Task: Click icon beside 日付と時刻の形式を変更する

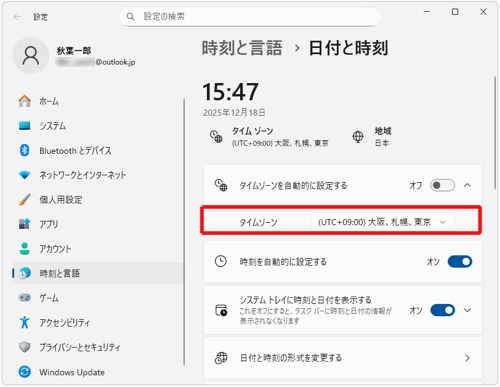Action: 221,358
